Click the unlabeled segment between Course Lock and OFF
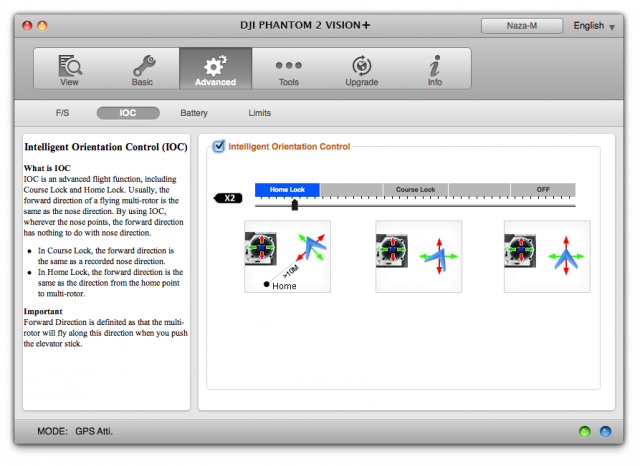Image resolution: width=640 pixels, height=466 pixels. [480, 190]
